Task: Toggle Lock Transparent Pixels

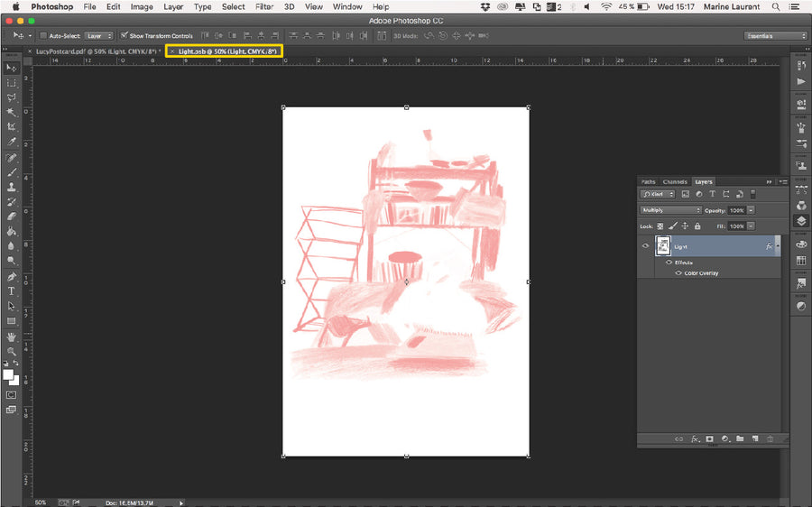Action: 660,226
